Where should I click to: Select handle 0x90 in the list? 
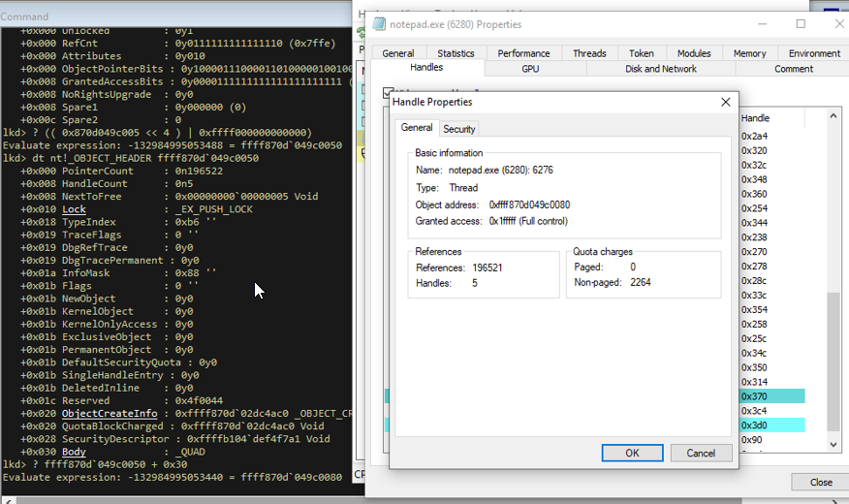(x=751, y=440)
